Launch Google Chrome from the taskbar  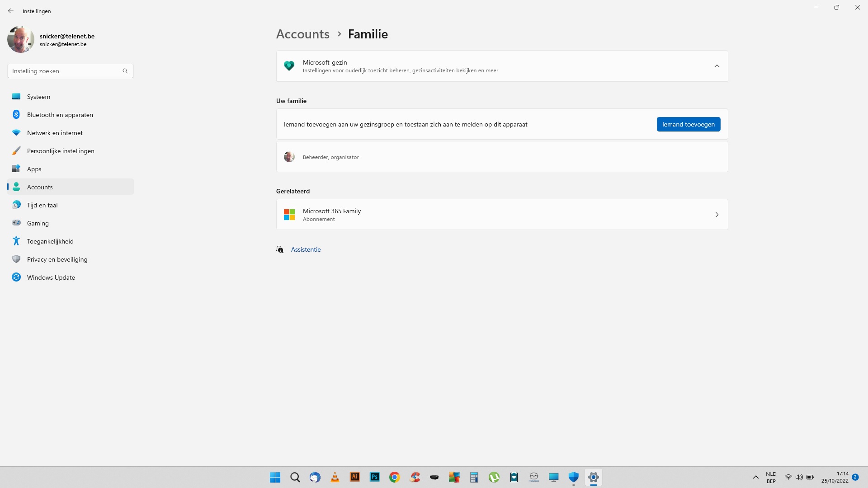click(395, 477)
